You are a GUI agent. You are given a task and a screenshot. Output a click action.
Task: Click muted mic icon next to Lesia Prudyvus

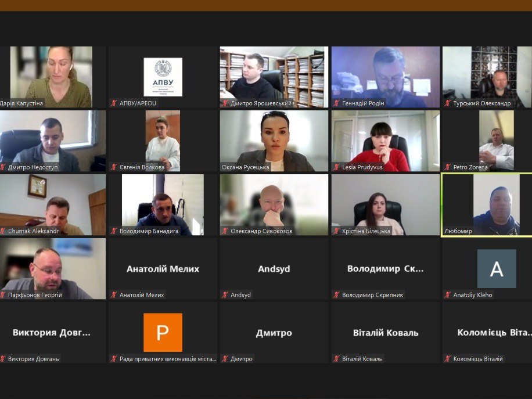(336, 167)
